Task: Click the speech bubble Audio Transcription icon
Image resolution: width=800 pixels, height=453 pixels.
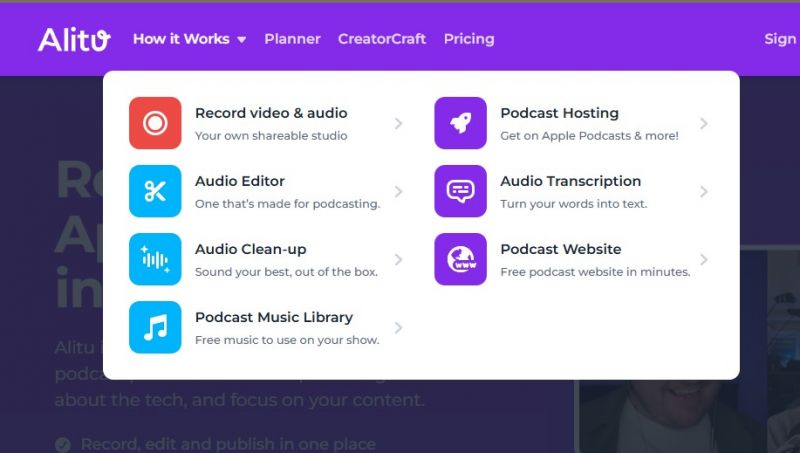Action: pyautogui.click(x=460, y=191)
